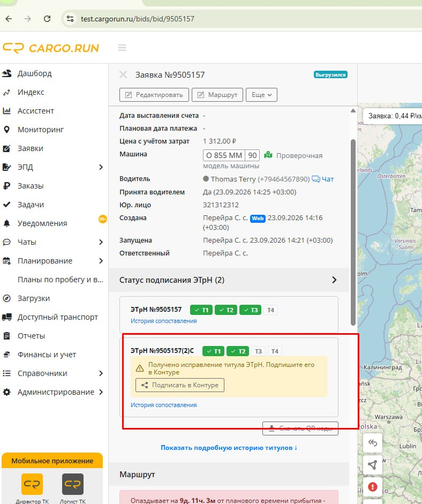Click the red exclamation alert map button

click(373, 487)
